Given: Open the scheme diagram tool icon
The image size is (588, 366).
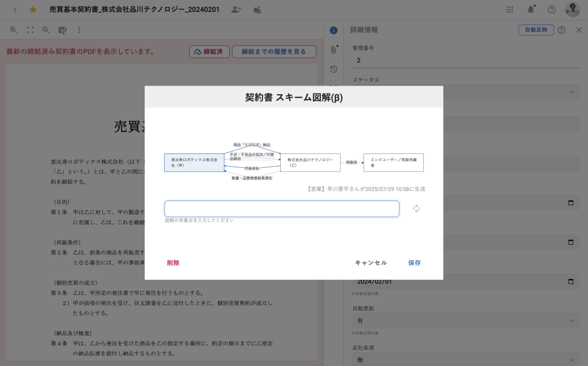Looking at the screenshot, I should point(63,30).
